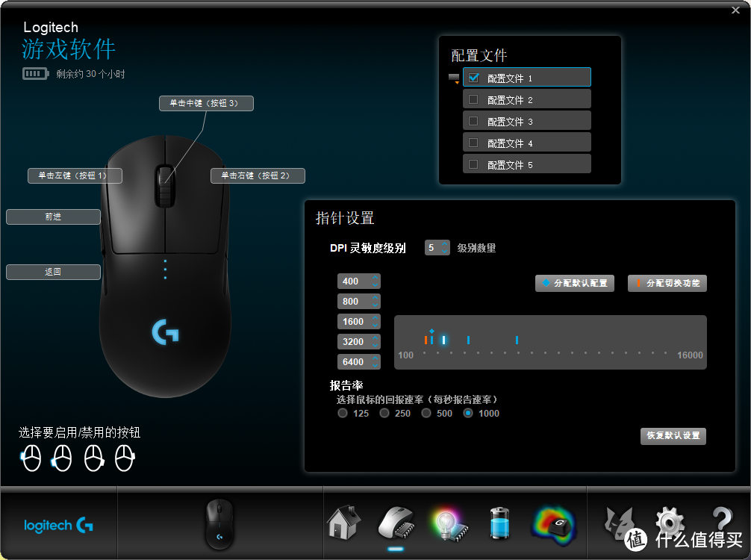
Task: Select the highlighted 1600 DPI slider marker
Action: 444,340
